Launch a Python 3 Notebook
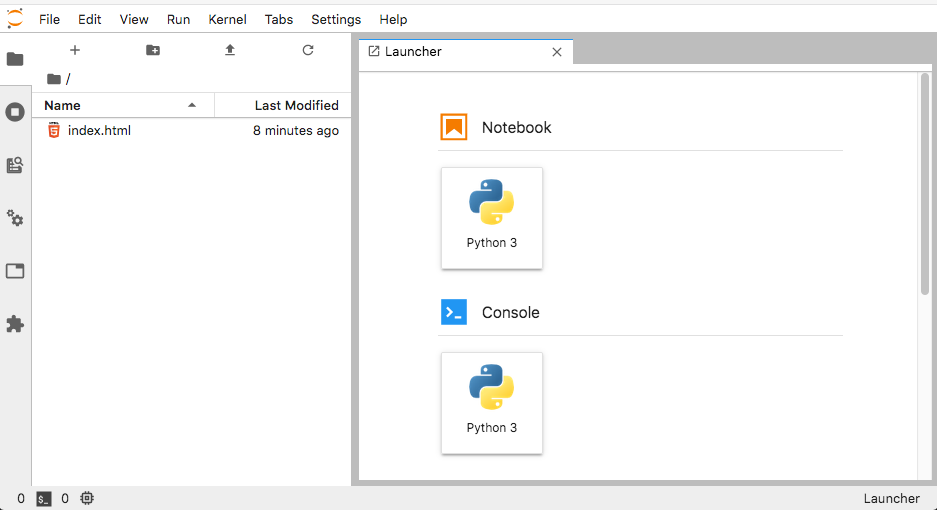937x510 pixels. click(492, 217)
